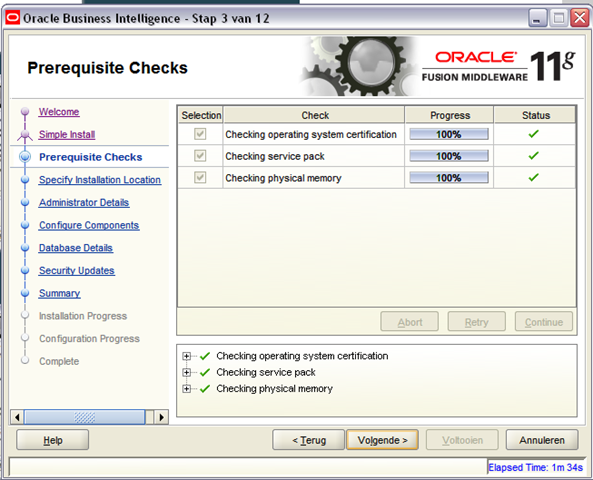Click the gears graphic in the header

(x=359, y=66)
